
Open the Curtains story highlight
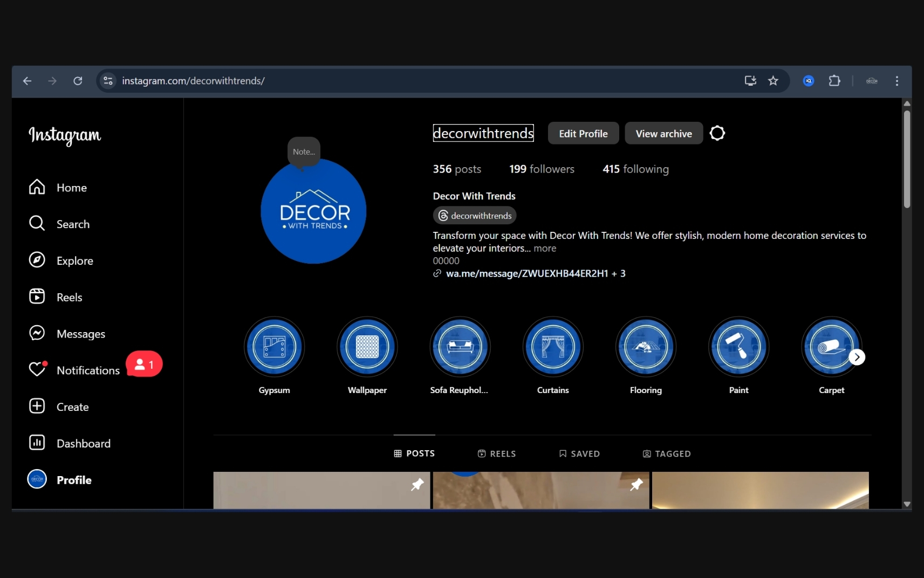(x=553, y=347)
